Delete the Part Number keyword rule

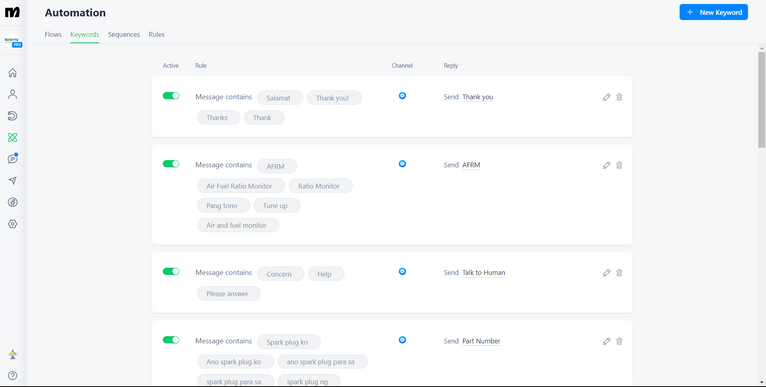click(x=619, y=341)
